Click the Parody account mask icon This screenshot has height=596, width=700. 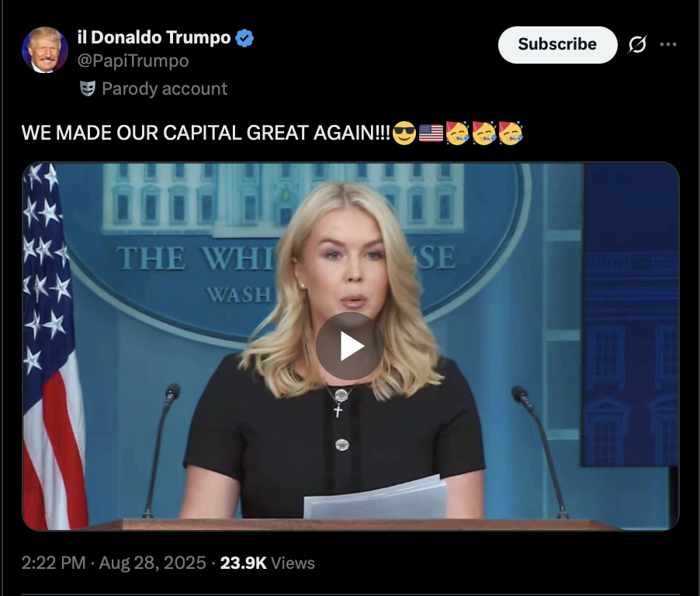pos(88,88)
